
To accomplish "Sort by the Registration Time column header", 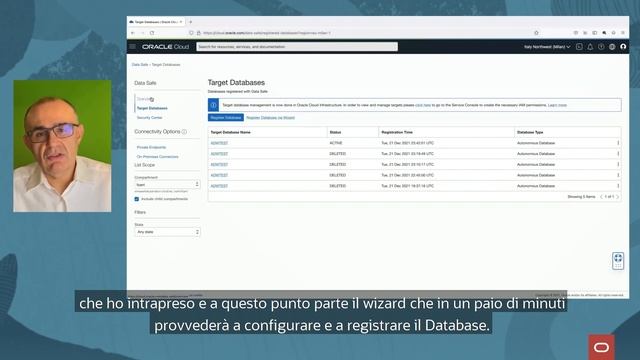I will 397,132.
